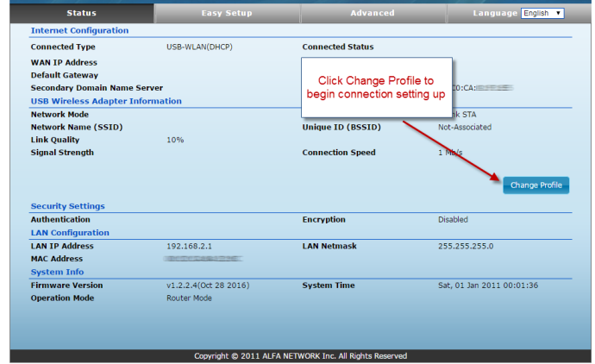The image size is (595, 364).
Task: Click the System Time value
Action: (487, 285)
